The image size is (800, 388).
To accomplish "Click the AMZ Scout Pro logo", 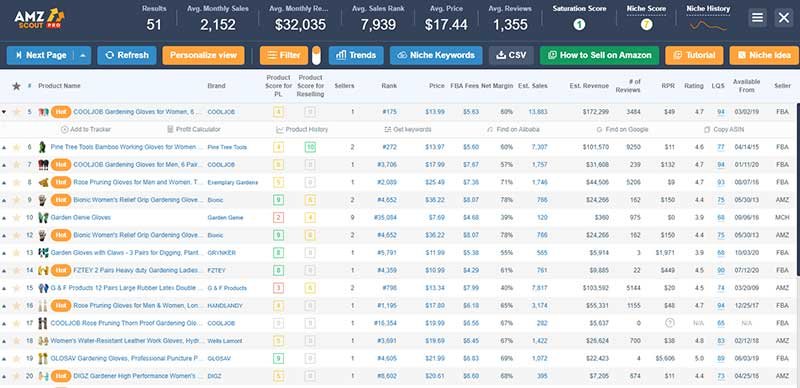I will [x=39, y=19].
